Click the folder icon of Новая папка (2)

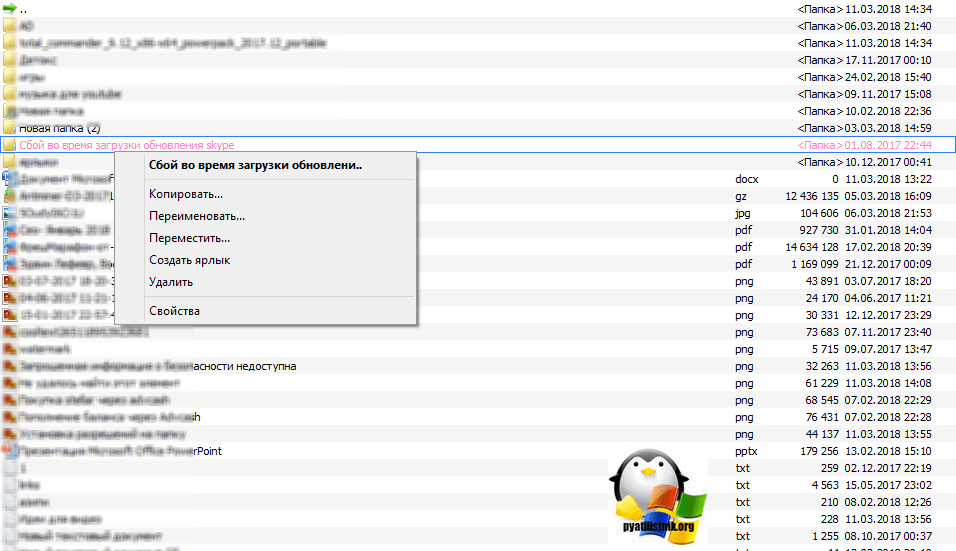pyautogui.click(x=9, y=128)
